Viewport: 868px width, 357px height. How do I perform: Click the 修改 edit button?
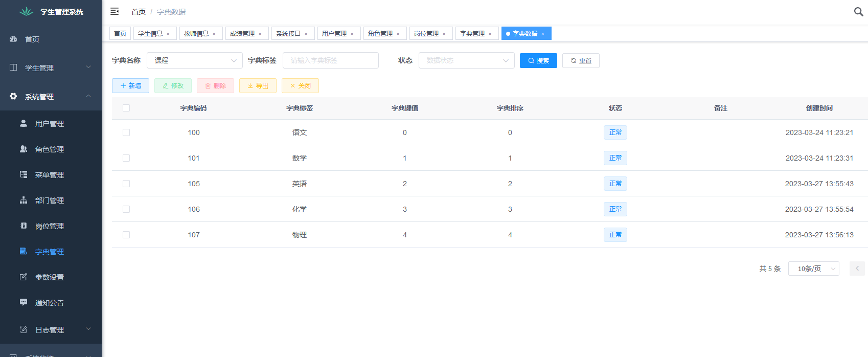coord(173,85)
